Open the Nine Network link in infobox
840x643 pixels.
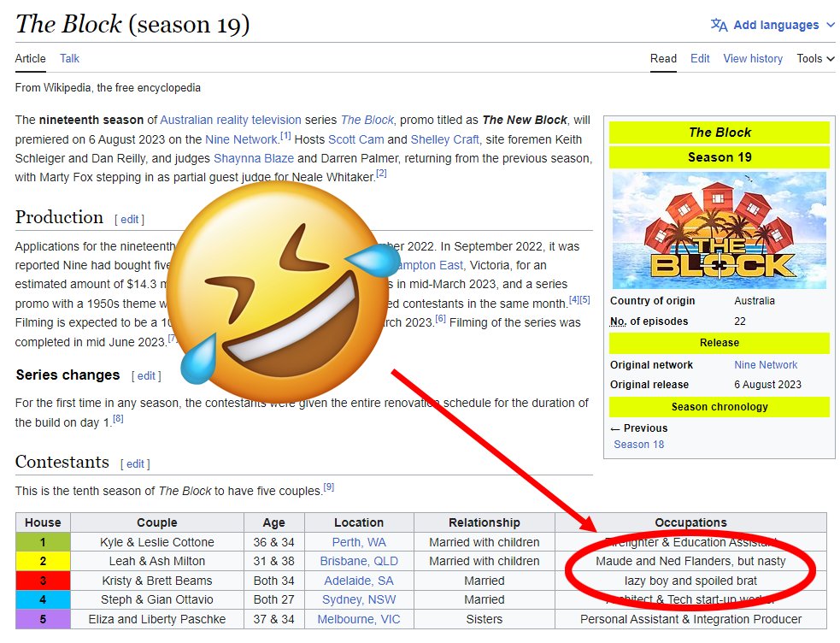pos(766,365)
